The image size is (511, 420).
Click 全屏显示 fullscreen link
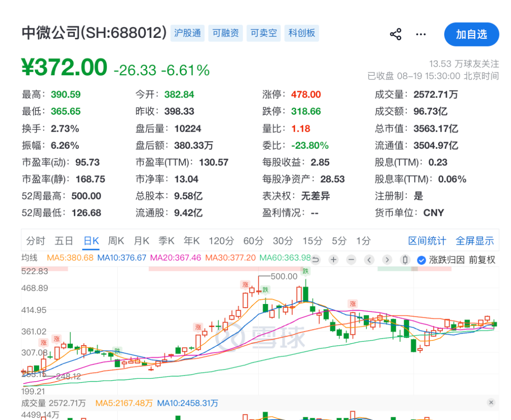[475, 241]
